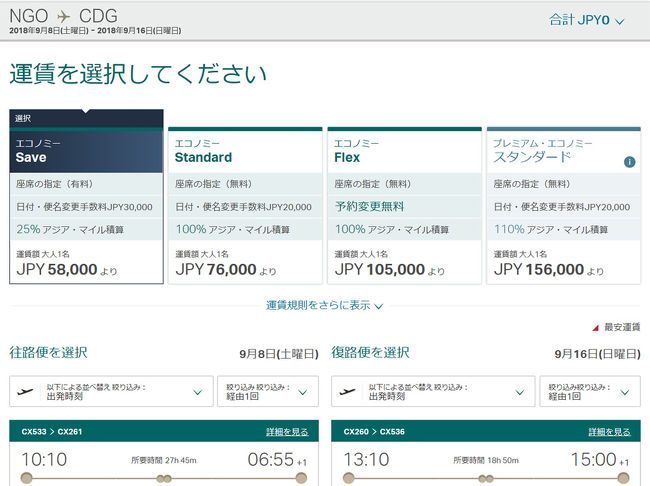Click the 15:00 return arrival time
The image size is (650, 486).
click(x=594, y=459)
